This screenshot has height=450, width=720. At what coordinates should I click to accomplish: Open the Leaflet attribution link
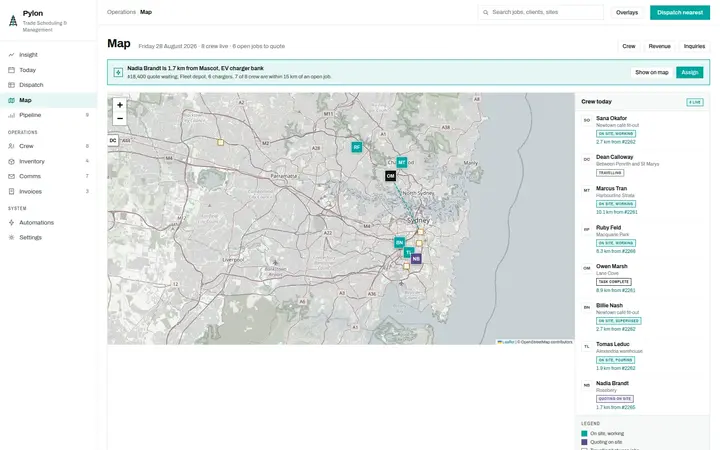[506, 342]
